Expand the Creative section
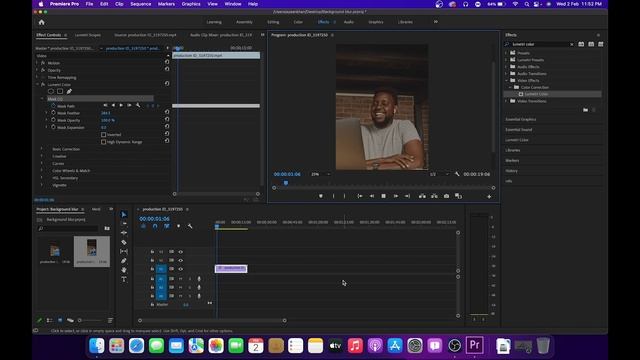This screenshot has width=640, height=360. click(x=42, y=156)
